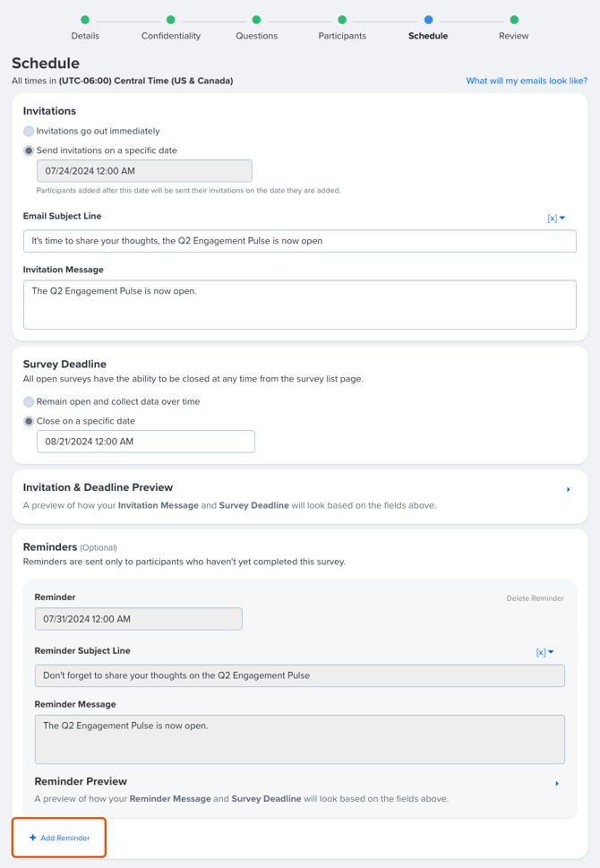Select Send invitations on a specific date
This screenshot has height=868, width=600.
(29, 150)
